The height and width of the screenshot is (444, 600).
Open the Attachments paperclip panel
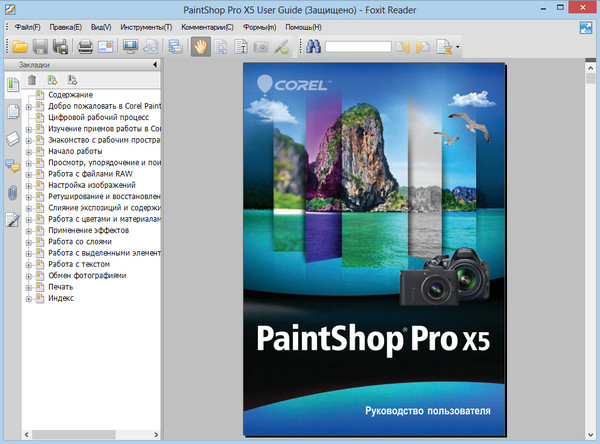[13, 192]
